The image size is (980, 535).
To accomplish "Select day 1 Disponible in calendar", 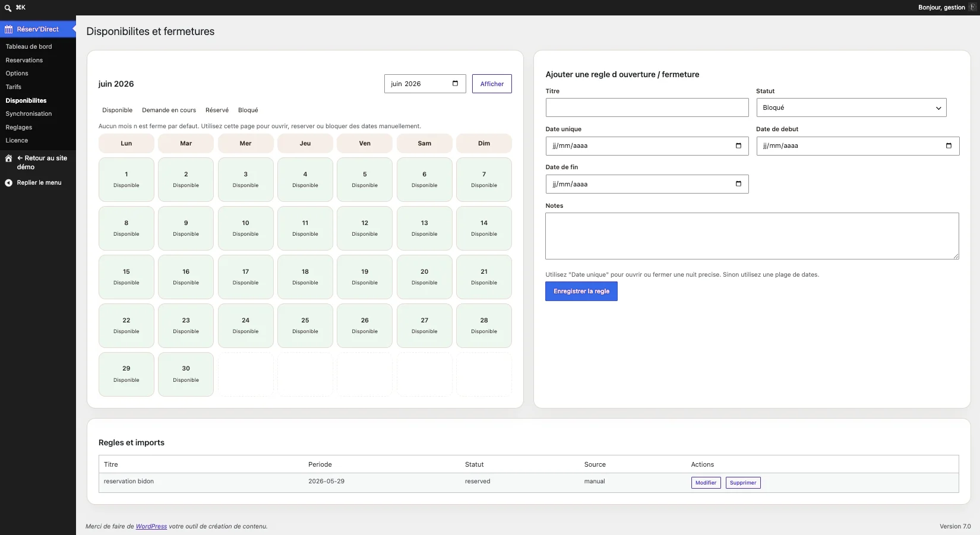I will point(127,179).
